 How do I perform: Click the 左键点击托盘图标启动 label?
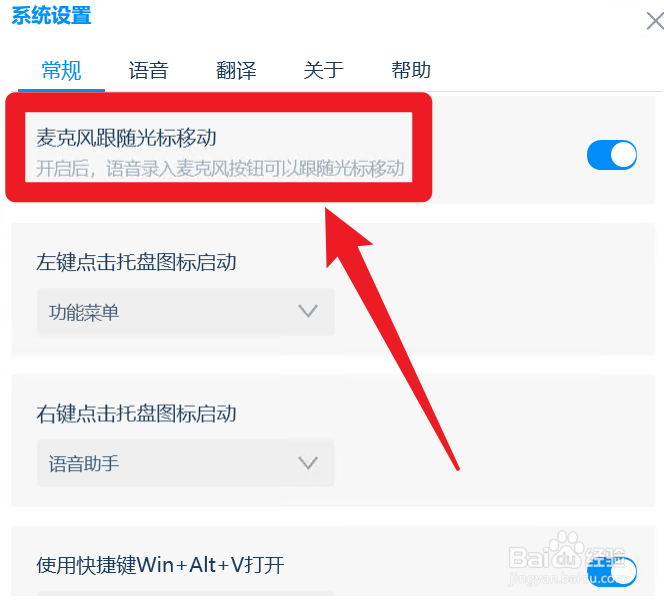[136, 262]
